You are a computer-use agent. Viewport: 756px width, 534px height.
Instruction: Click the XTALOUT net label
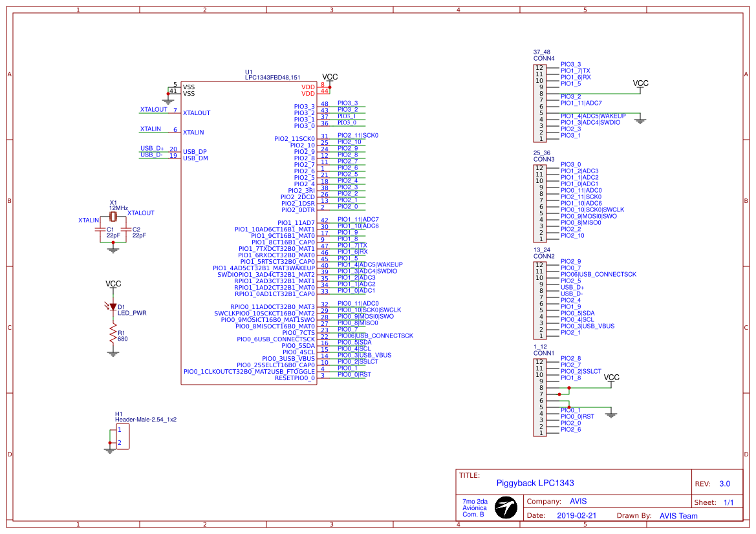[153, 110]
